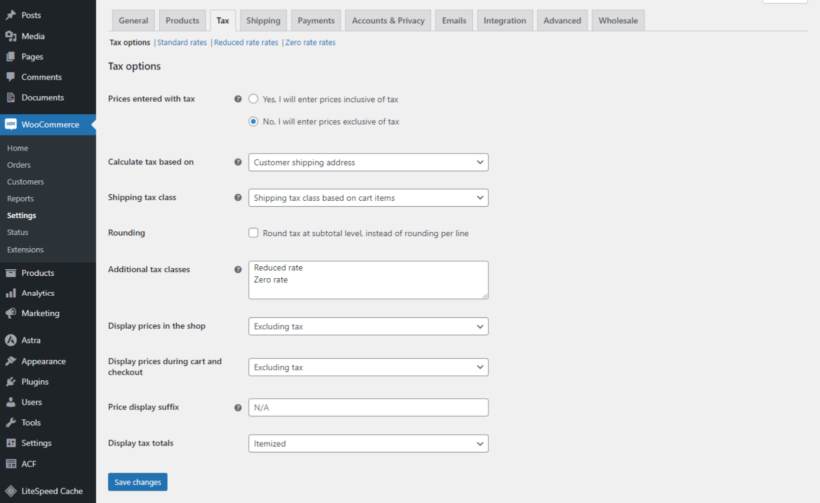Click the Price display suffix field
820x503 pixels.
click(x=368, y=407)
